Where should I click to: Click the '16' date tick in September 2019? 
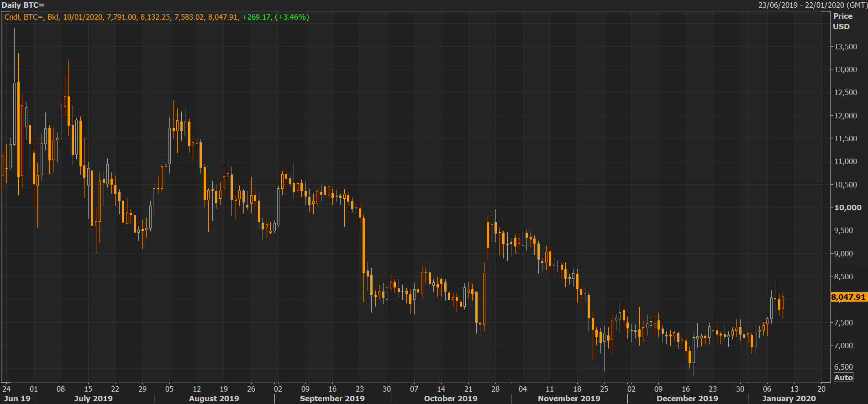pyautogui.click(x=332, y=389)
